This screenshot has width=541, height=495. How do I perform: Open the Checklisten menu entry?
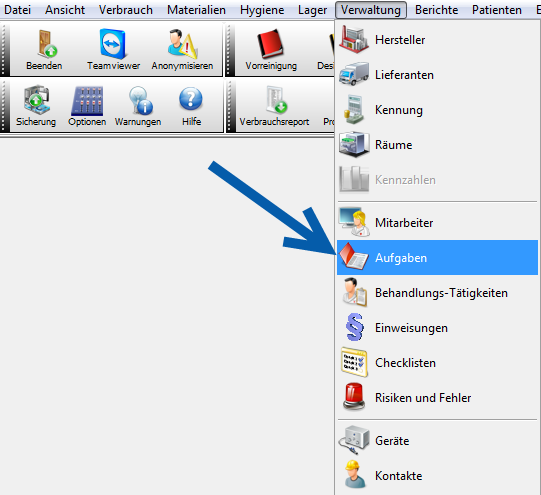tap(437, 363)
